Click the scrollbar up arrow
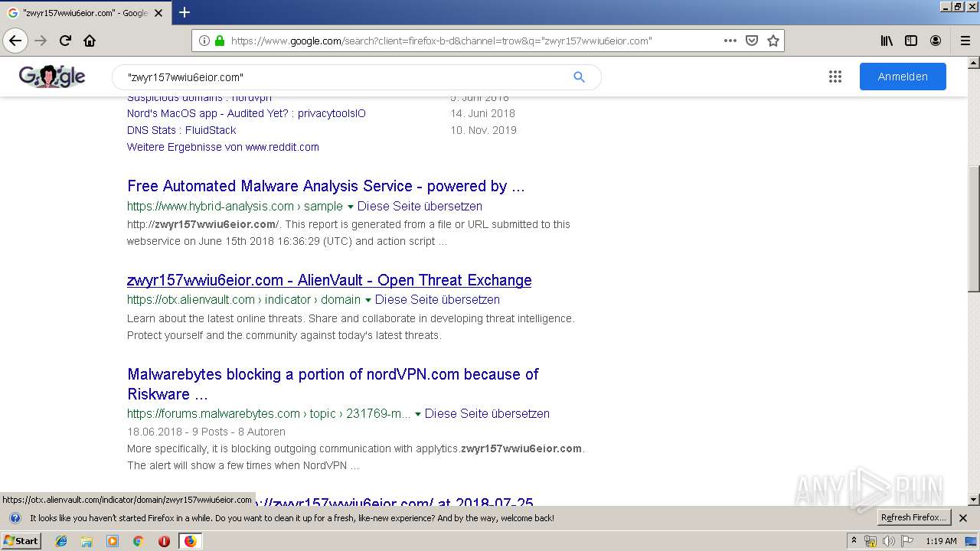 974,63
